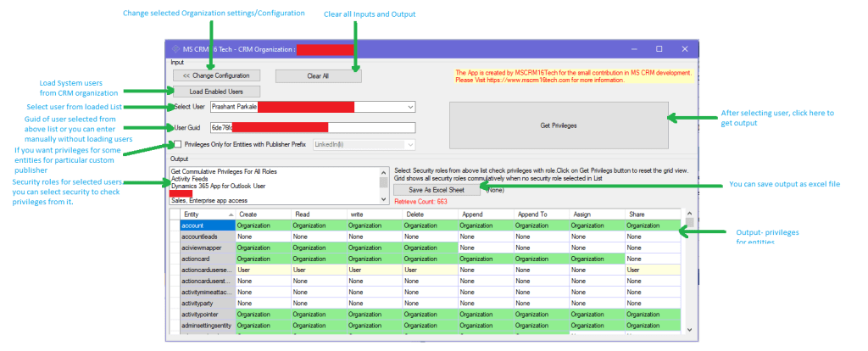The image size is (868, 351).
Task: Select the activityparty entity cell
Action: [208, 303]
